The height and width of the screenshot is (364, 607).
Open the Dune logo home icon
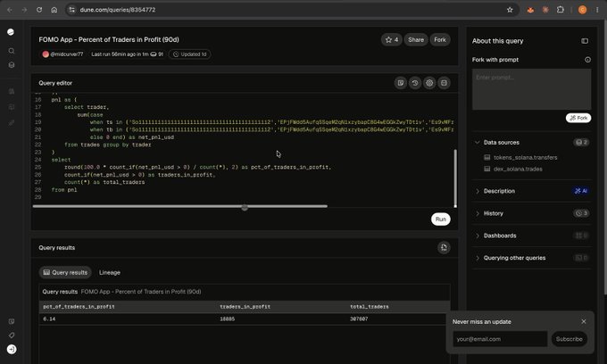pos(11,32)
